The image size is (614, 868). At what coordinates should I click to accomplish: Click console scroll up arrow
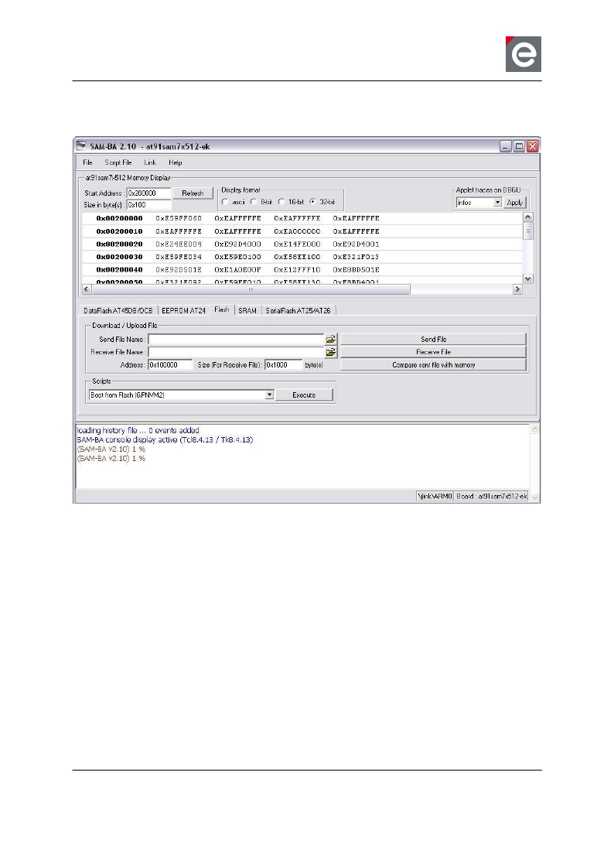(534, 429)
